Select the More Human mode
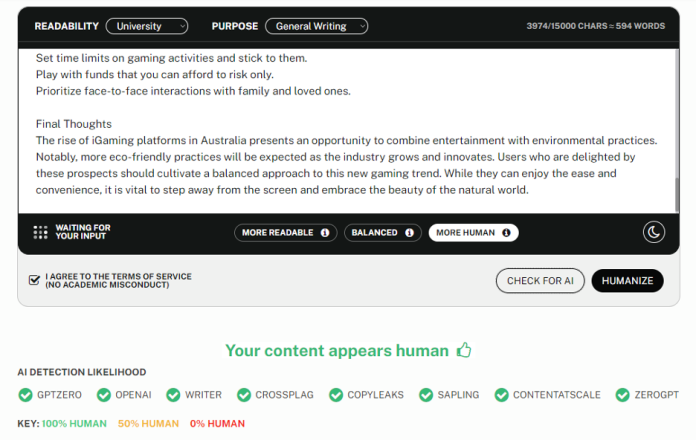Screen dimensions: 696x440 (473, 233)
